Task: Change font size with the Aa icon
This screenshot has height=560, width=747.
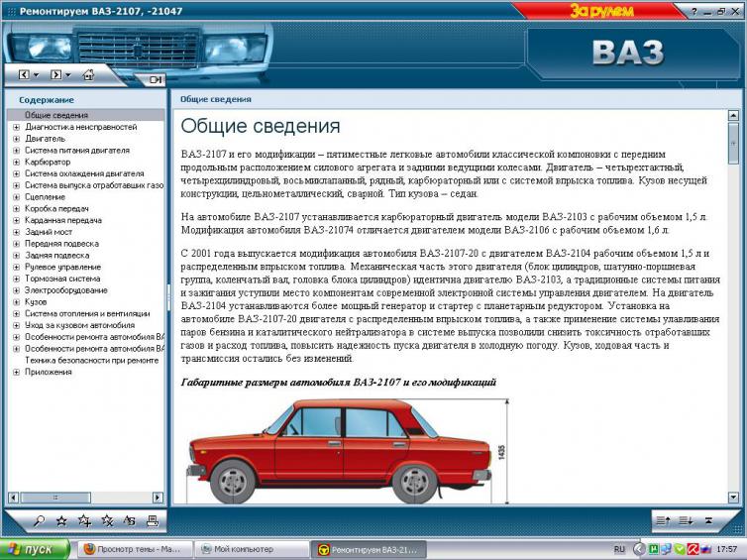Action: coord(130,520)
